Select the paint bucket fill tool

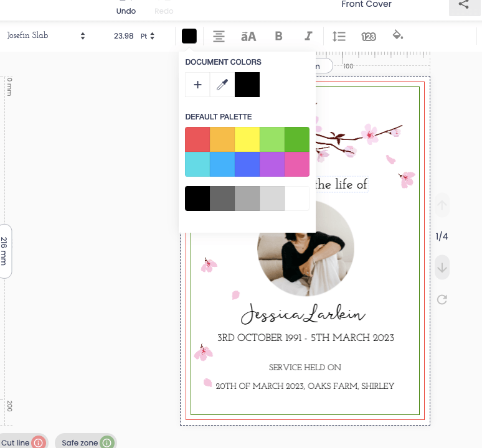point(398,35)
